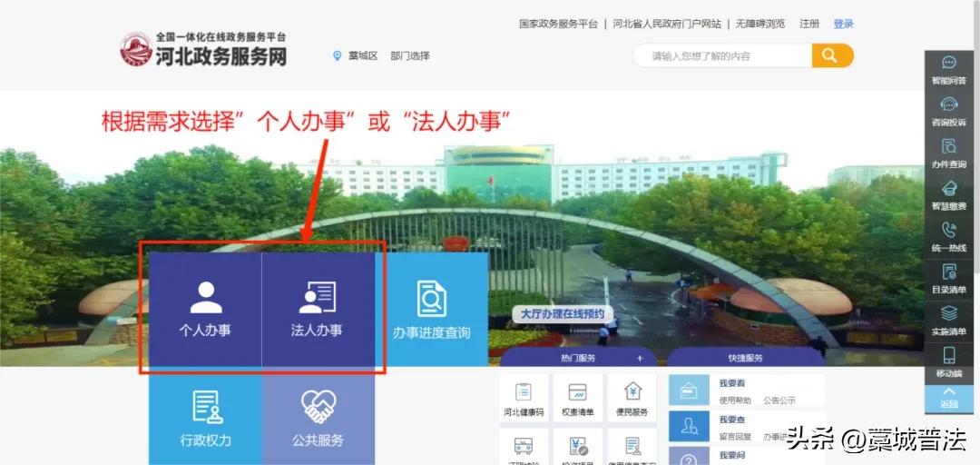The height and width of the screenshot is (465, 980).
Task: Select the 藁城区 region link
Action: click(x=363, y=55)
